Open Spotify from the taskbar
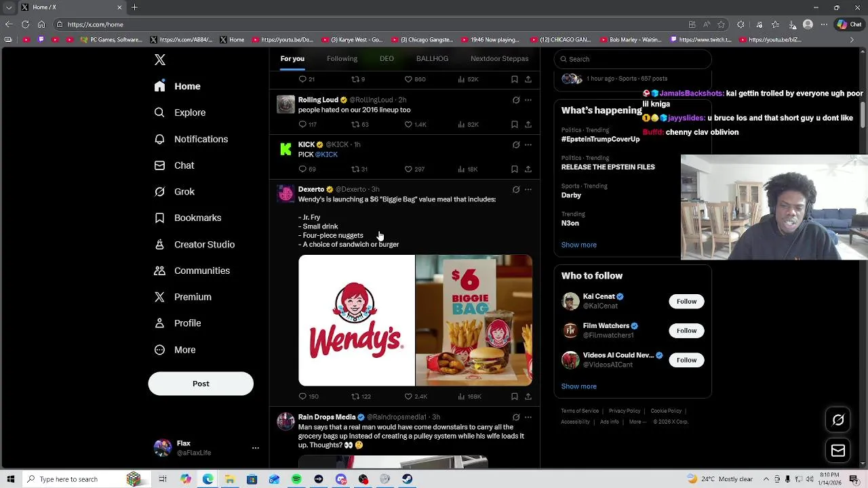Viewport: 868px width, 488px height. click(296, 479)
